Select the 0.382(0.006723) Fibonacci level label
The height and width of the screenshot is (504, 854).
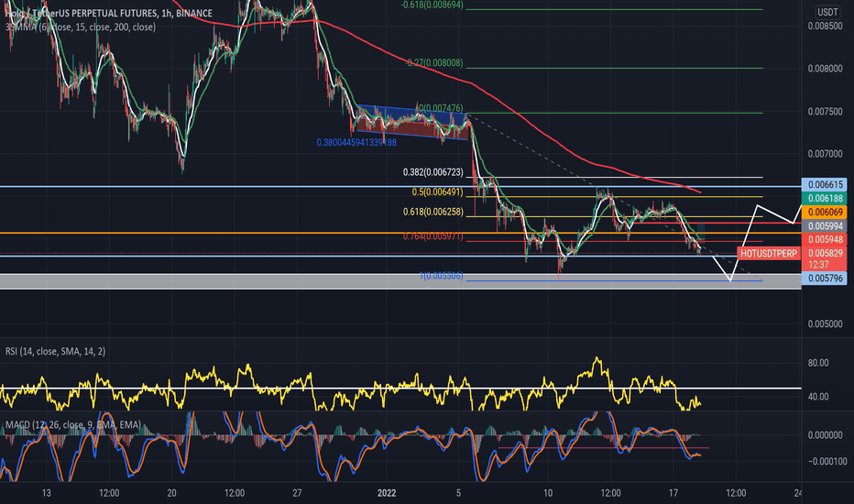point(433,172)
